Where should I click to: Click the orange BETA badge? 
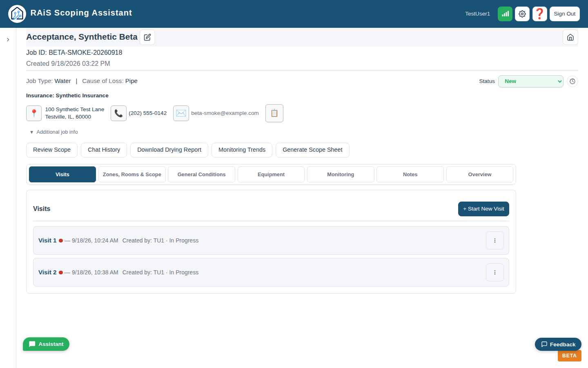tap(570, 356)
